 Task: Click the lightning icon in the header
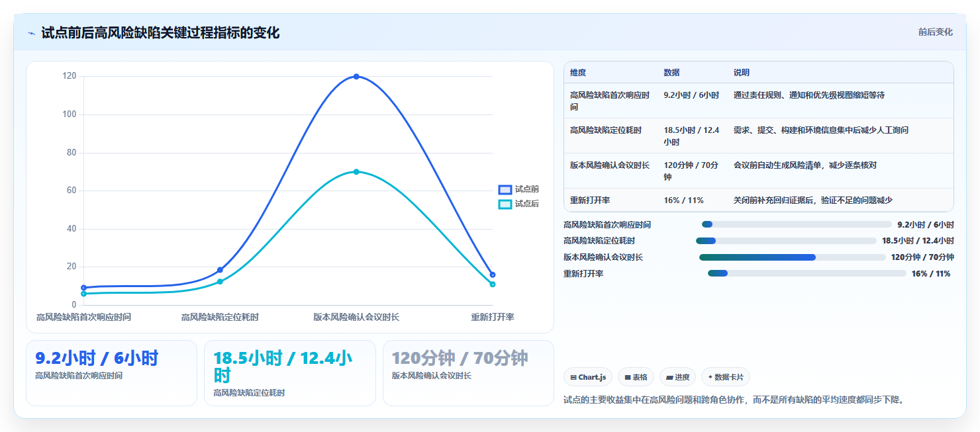point(31,33)
